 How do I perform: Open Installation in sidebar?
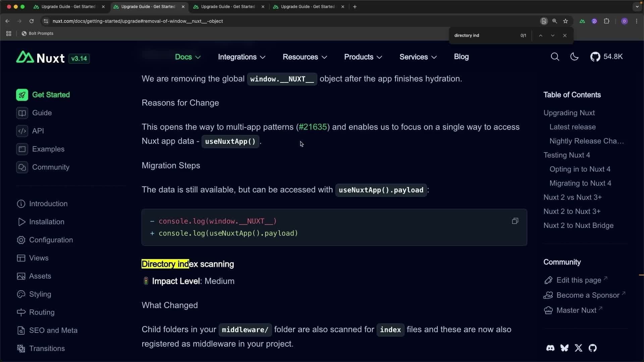pos(40,222)
